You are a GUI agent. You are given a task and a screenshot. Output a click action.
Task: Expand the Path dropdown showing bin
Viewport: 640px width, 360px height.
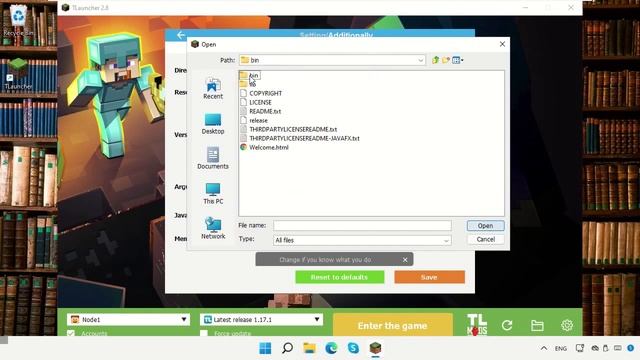click(x=420, y=60)
